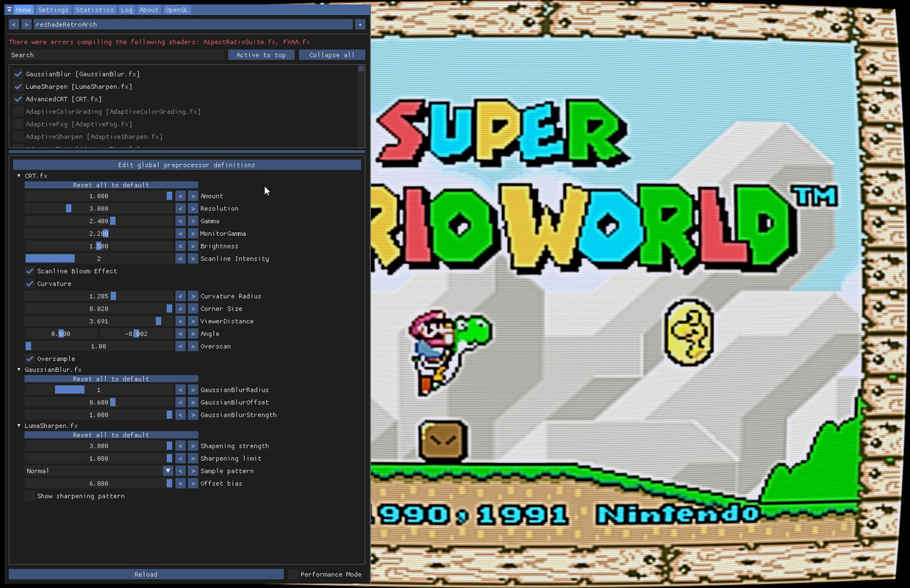The width and height of the screenshot is (910, 588).
Task: Enable AdaptiveFog effect checkbox
Action: [x=18, y=124]
